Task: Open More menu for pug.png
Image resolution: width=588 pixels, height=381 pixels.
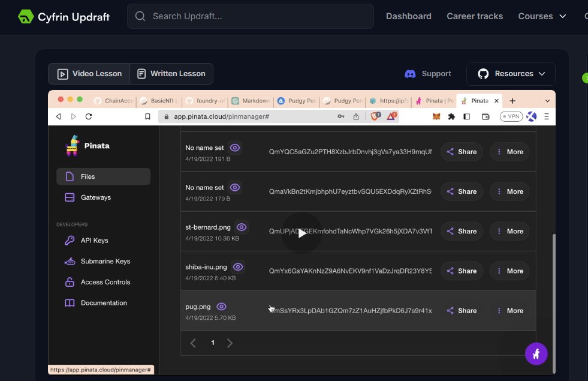Action: click(509, 310)
